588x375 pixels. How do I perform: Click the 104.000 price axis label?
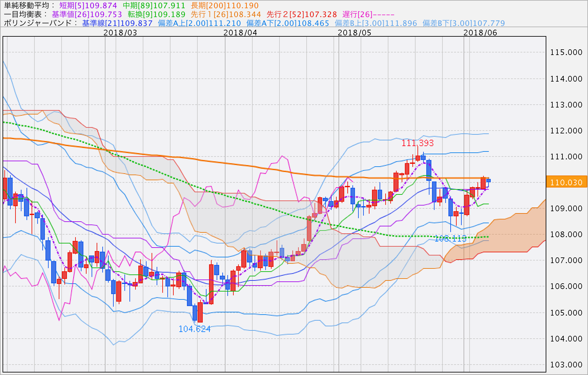coord(566,338)
